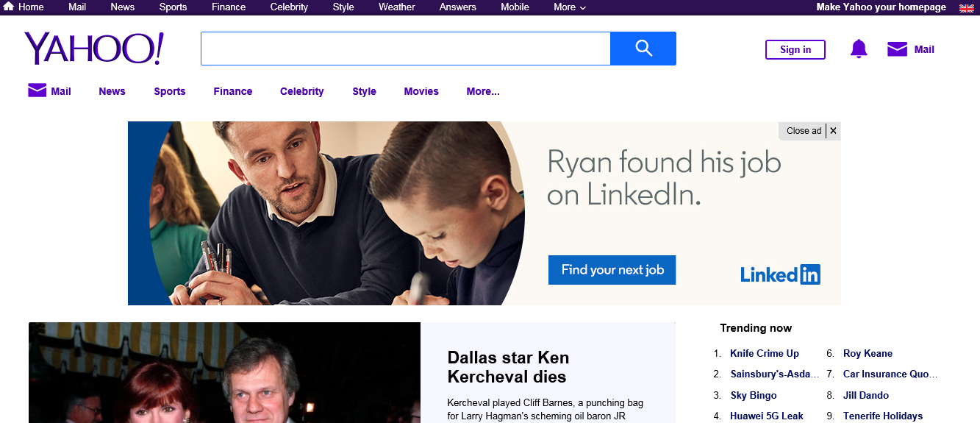Image resolution: width=980 pixels, height=423 pixels.
Task: Click the Kercheval played Cliff Barnes summary text
Action: coord(546,410)
